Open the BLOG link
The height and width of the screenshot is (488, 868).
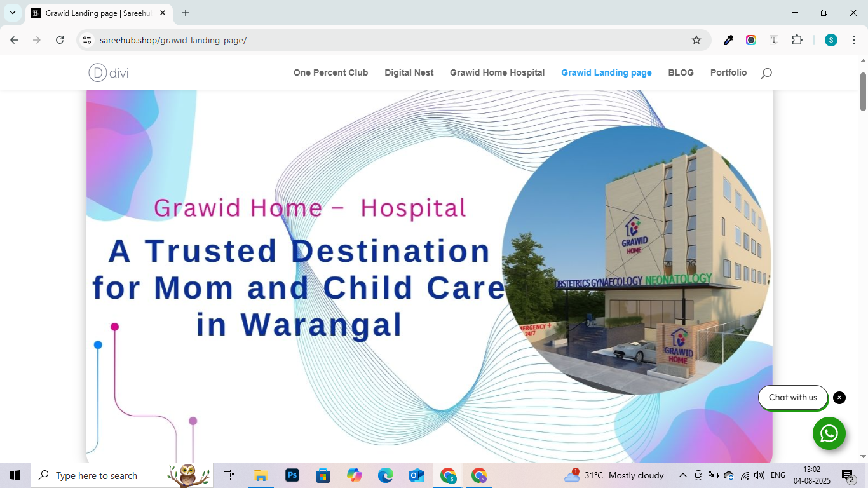pos(681,72)
